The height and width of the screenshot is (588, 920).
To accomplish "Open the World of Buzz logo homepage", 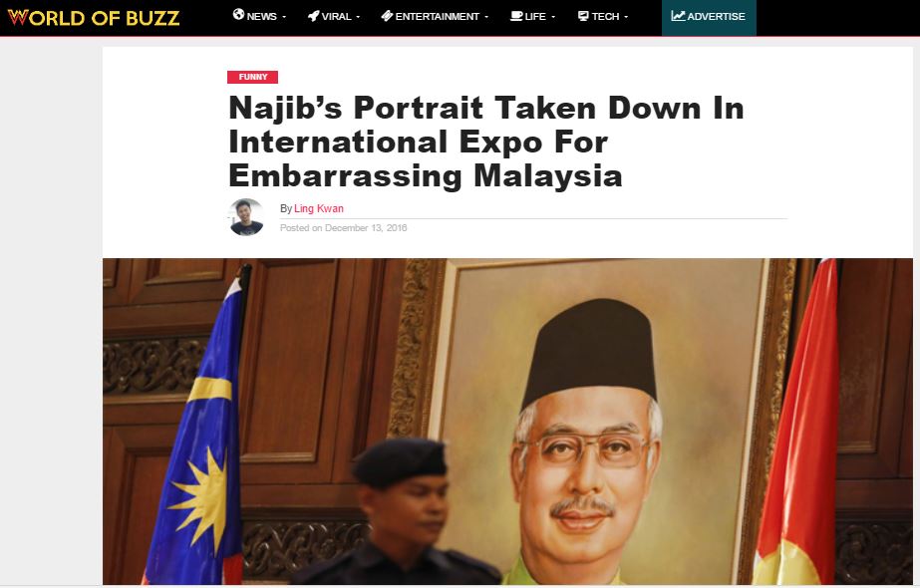I will [94, 18].
